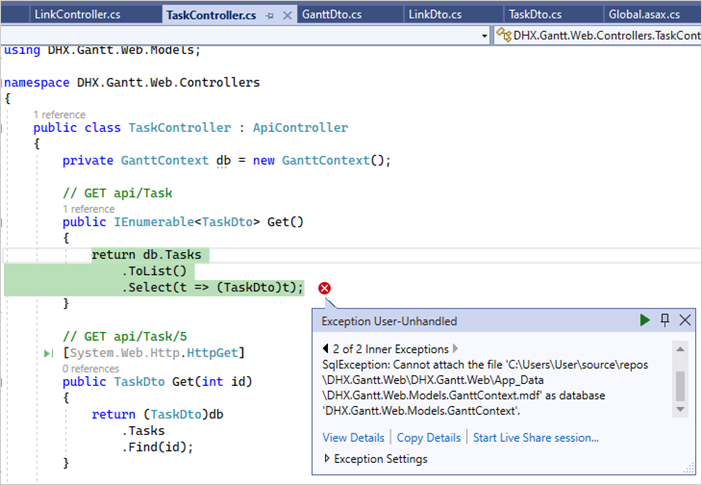Image resolution: width=702 pixels, height=485 pixels.
Task: Close the TaskController.cs tab
Action: (286, 15)
